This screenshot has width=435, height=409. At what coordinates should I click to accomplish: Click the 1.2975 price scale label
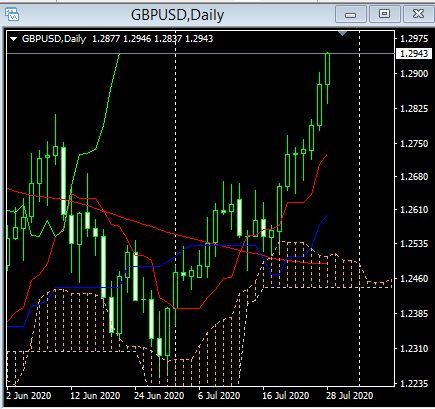coord(414,39)
